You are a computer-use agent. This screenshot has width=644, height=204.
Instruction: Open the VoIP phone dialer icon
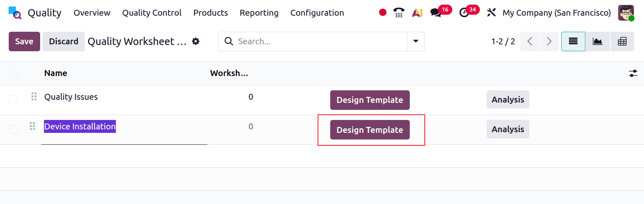(x=399, y=13)
